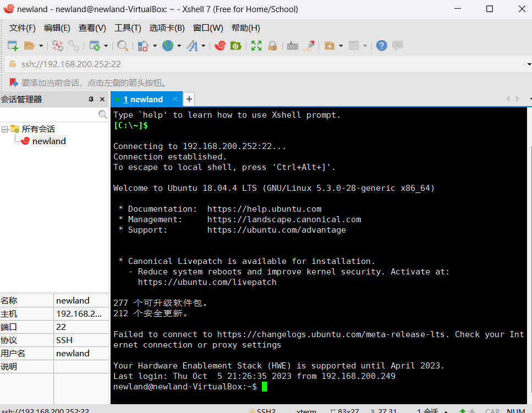Click https://ubuntu.com/livepatch in the terminal

click(207, 282)
